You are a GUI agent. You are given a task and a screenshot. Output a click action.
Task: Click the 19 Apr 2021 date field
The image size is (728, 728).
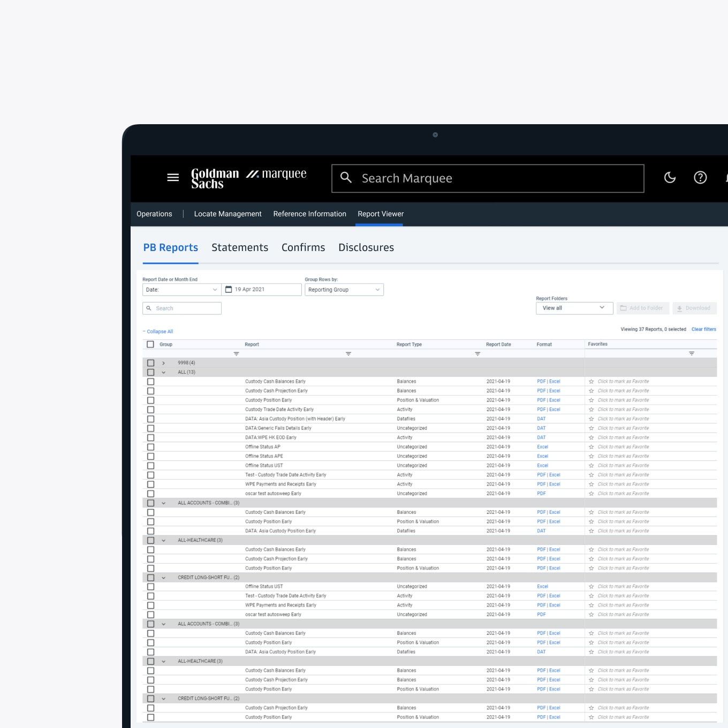pos(261,290)
